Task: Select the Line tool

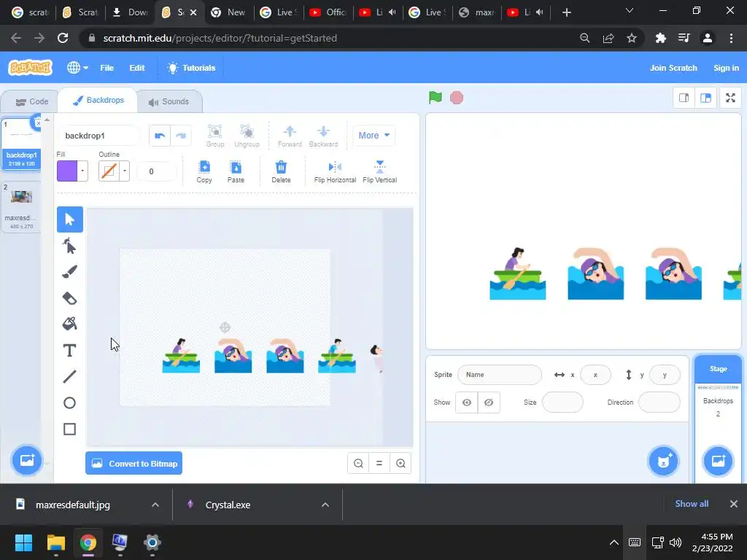Action: pos(69,377)
